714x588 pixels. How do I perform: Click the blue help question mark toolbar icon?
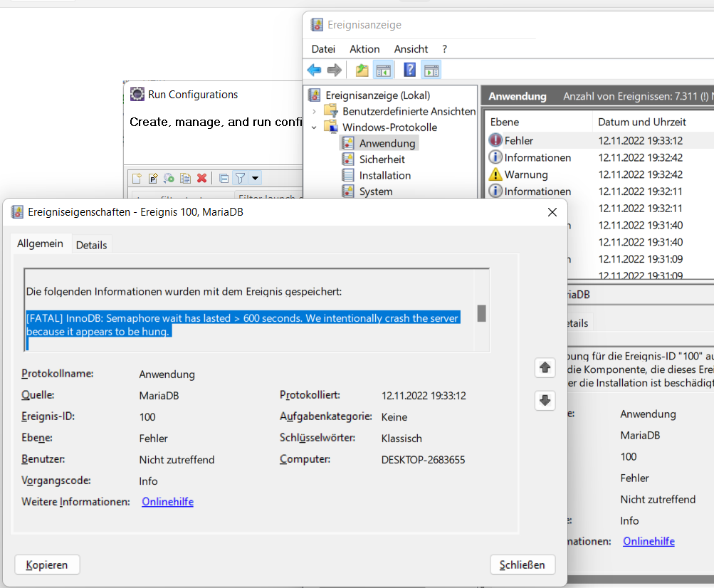pyautogui.click(x=409, y=70)
